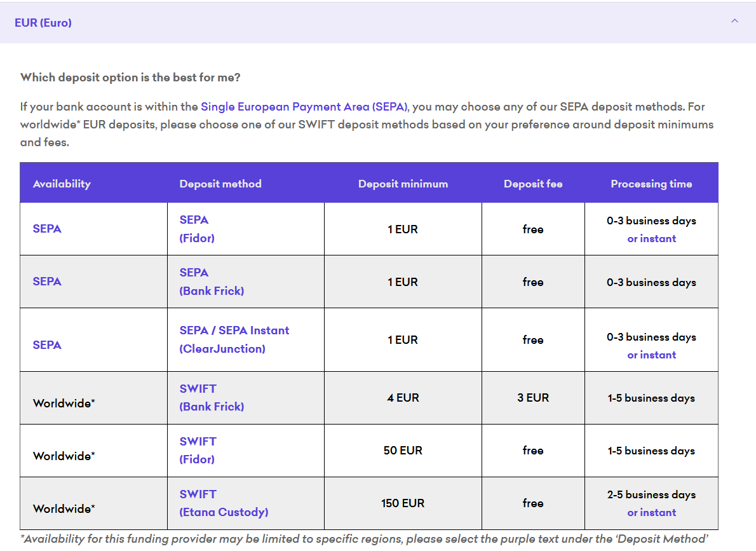Click 'or instant' link in SEPA Fidor row

tap(651, 238)
